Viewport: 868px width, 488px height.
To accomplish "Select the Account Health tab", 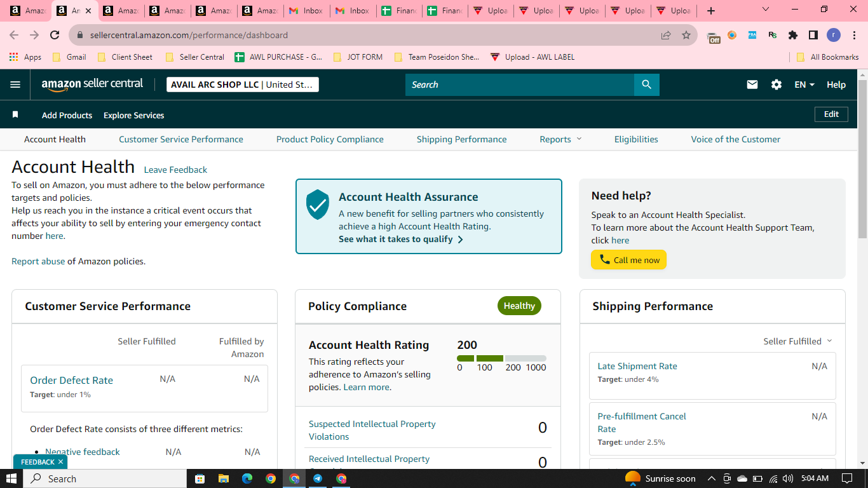I will [x=55, y=139].
